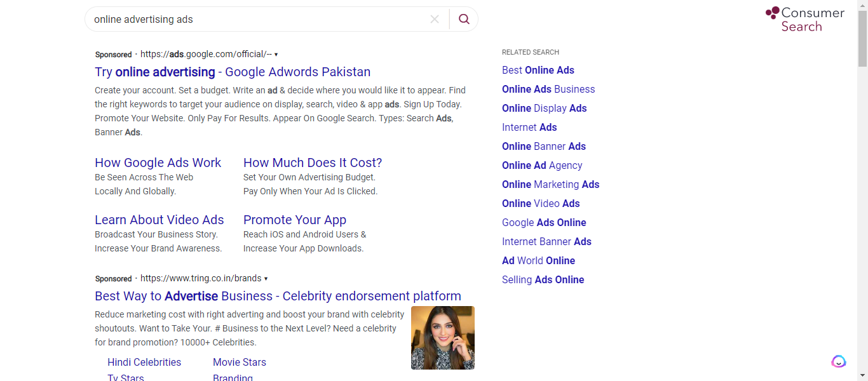Open the 'Movie Stars' sitelink
Screen dimensions: 868x381
pyautogui.click(x=240, y=362)
